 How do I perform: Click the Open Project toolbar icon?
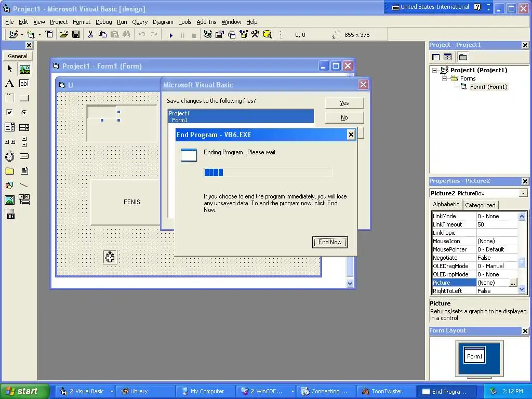click(x=63, y=35)
